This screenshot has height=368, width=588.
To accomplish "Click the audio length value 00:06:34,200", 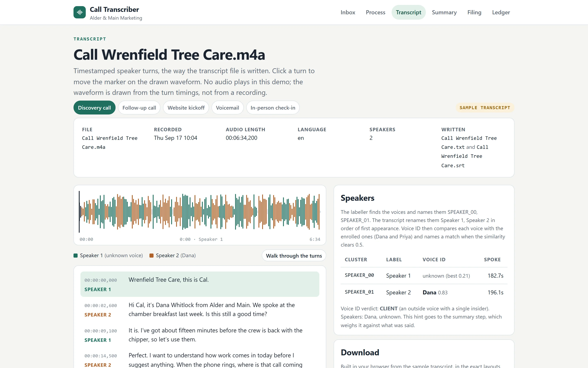I will (241, 138).
